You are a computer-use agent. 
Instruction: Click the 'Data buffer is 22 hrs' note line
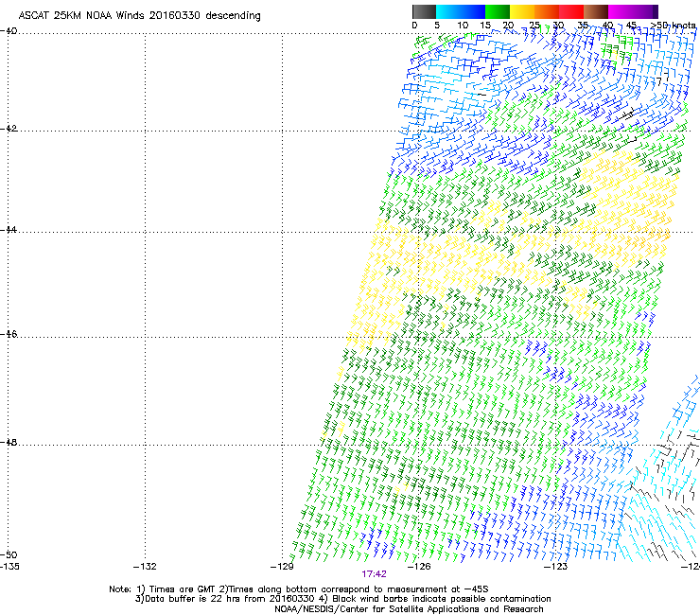342,599
